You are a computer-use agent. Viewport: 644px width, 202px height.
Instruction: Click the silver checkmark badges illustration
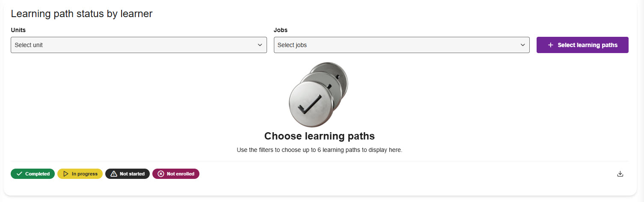pyautogui.click(x=318, y=95)
